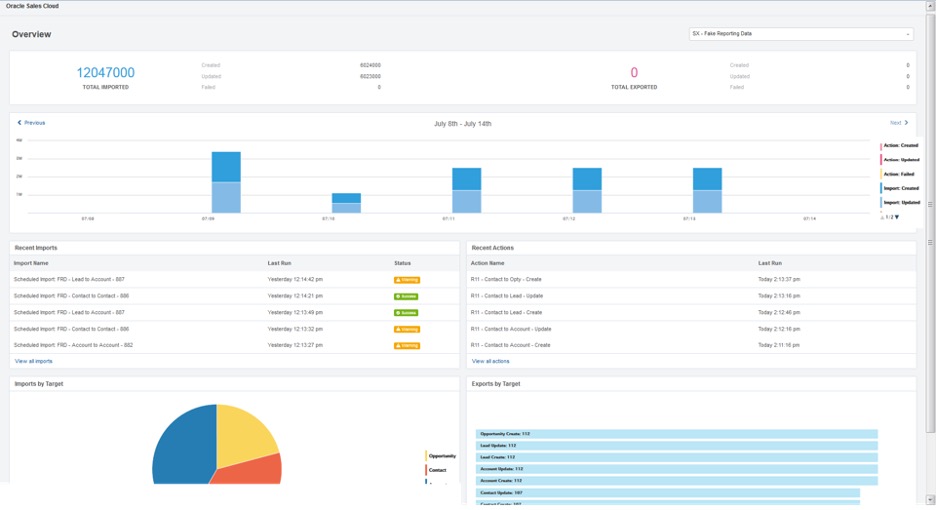Toggle Import: Created legend entry

pos(899,188)
